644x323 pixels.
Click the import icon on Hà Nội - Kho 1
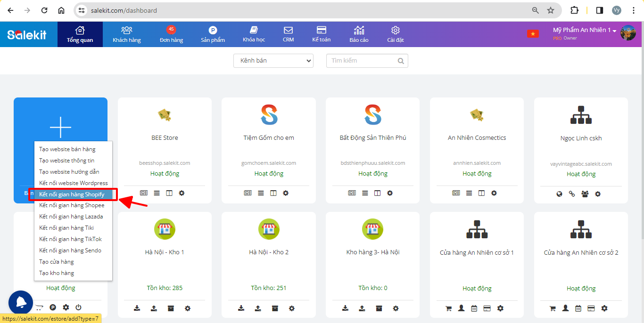[137, 308]
